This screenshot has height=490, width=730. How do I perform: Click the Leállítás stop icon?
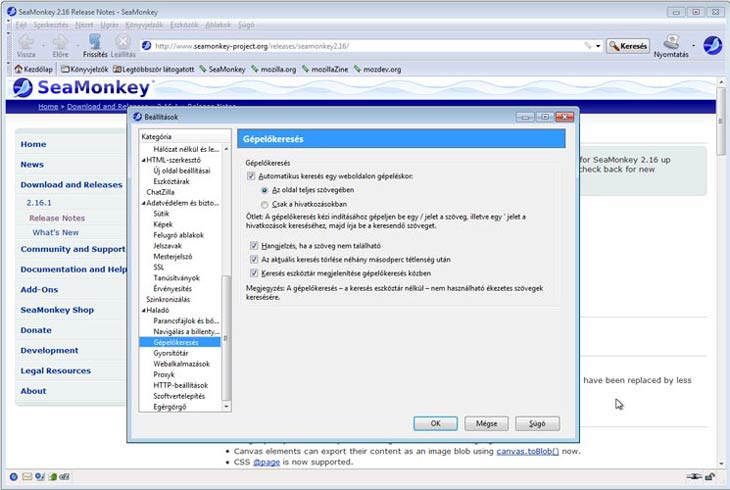pos(122,41)
